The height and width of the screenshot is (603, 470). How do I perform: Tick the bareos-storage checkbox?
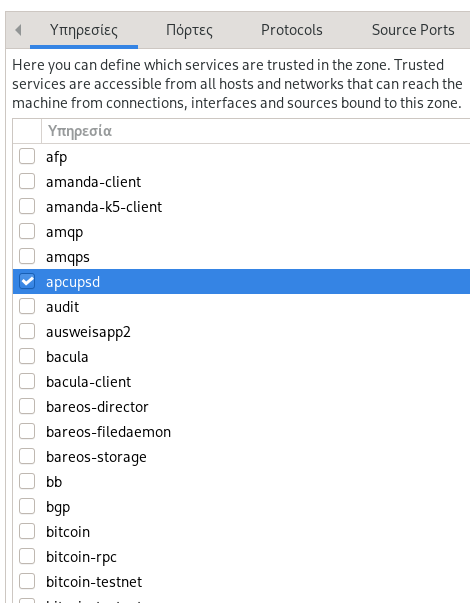point(27,456)
